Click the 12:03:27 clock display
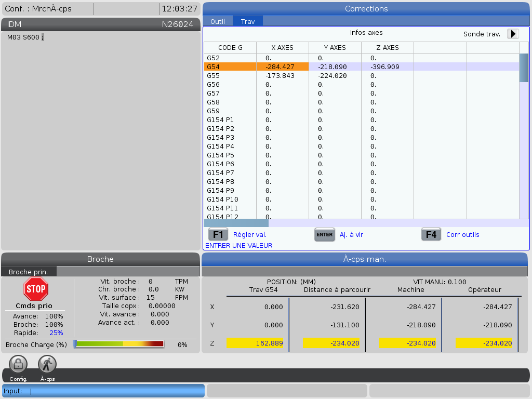The image size is (532, 399). pyautogui.click(x=179, y=9)
